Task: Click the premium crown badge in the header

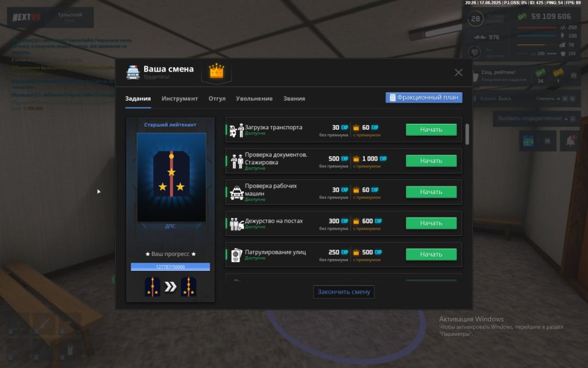Action: coord(216,70)
